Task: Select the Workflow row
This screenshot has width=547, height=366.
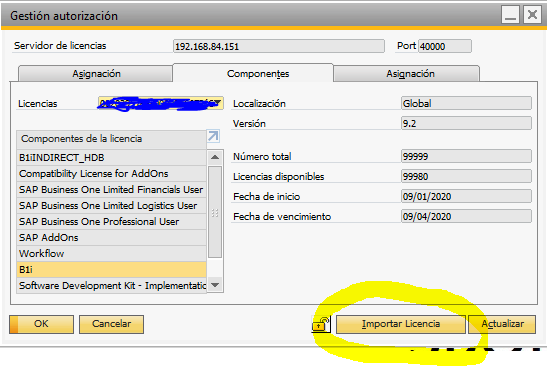Action: [x=112, y=254]
